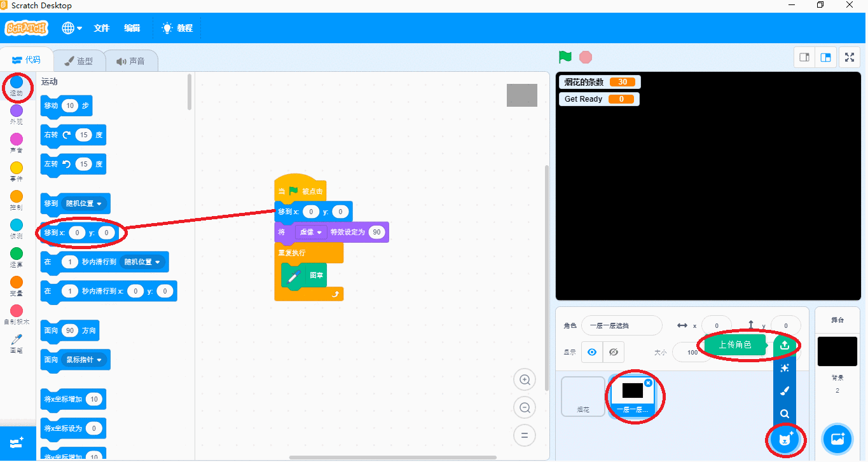Select the 烟花 sprite thumbnail
This screenshot has width=868, height=462.
click(x=583, y=397)
